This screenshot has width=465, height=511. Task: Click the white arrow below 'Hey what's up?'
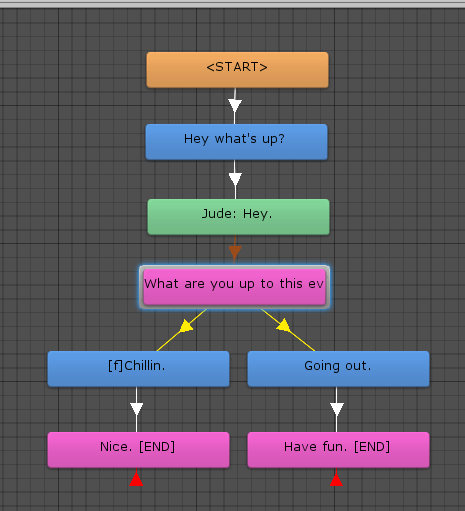click(235, 179)
